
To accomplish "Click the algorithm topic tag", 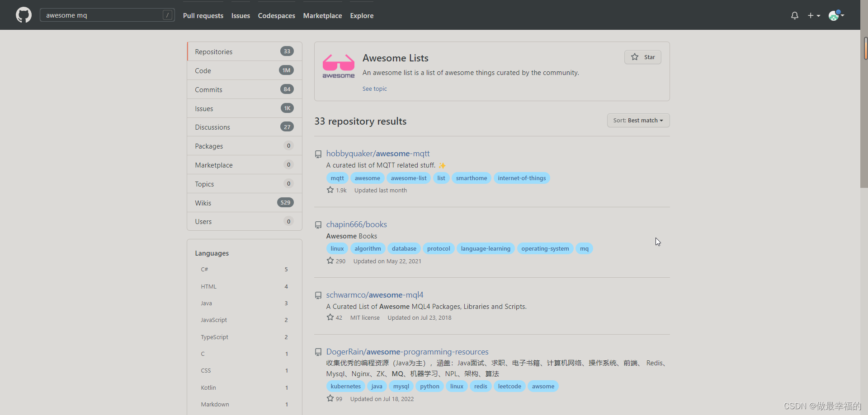I will [368, 248].
